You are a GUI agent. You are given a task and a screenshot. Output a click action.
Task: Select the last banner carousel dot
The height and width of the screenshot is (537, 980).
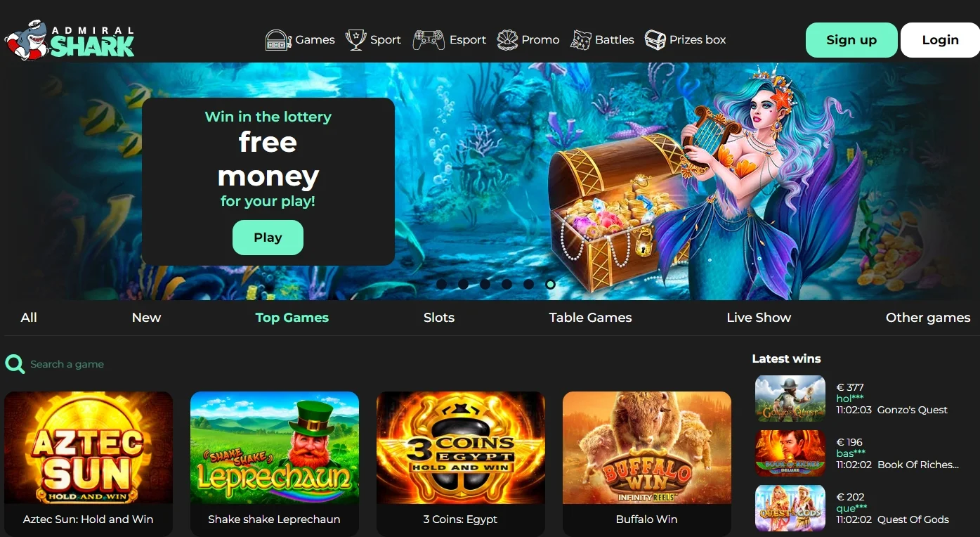550,284
